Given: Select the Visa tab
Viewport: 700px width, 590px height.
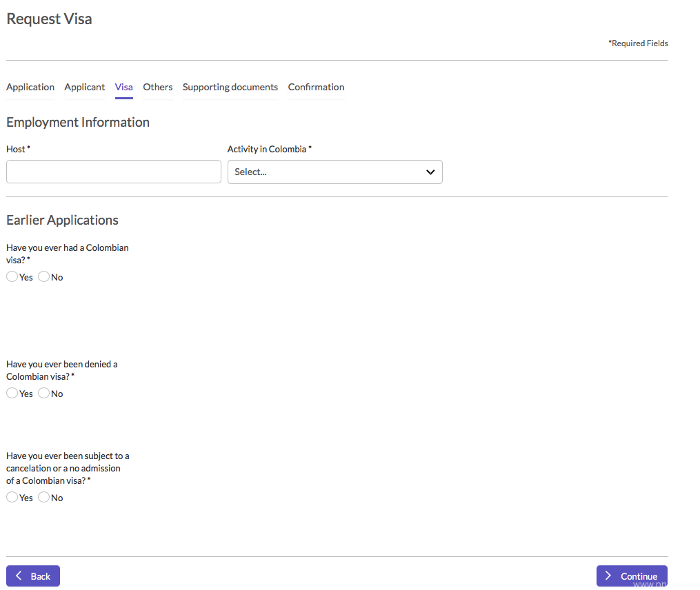Looking at the screenshot, I should pyautogui.click(x=124, y=88).
